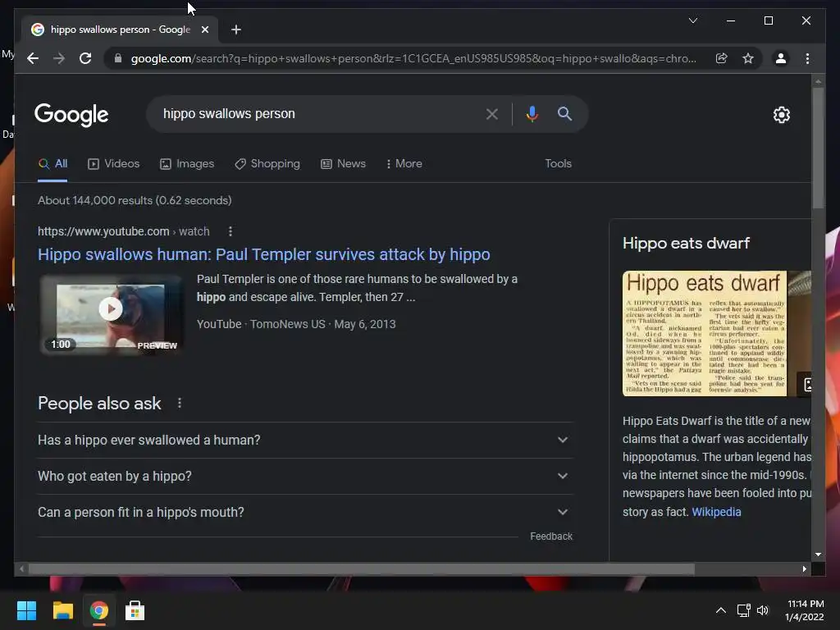This screenshot has width=840, height=630.
Task: Close the hippo swallows person tab
Action: click(204, 30)
